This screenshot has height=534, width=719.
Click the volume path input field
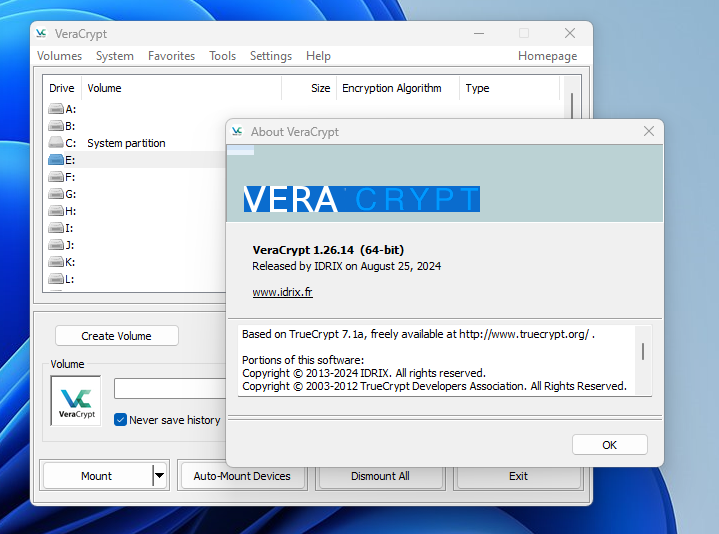[x=170, y=388]
